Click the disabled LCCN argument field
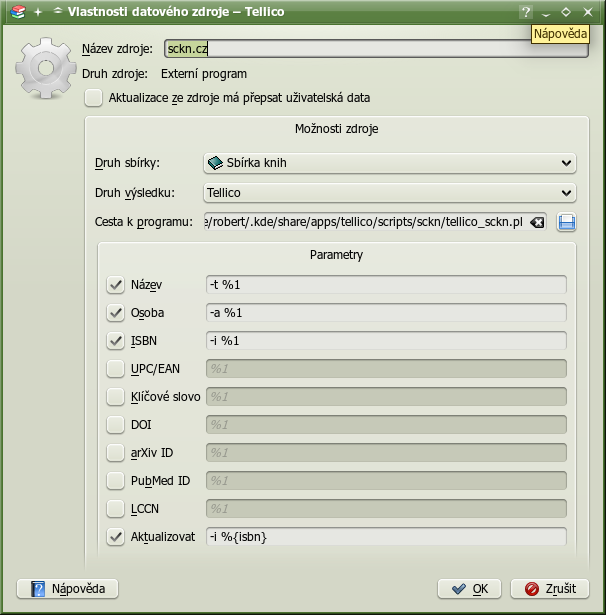 click(386, 509)
